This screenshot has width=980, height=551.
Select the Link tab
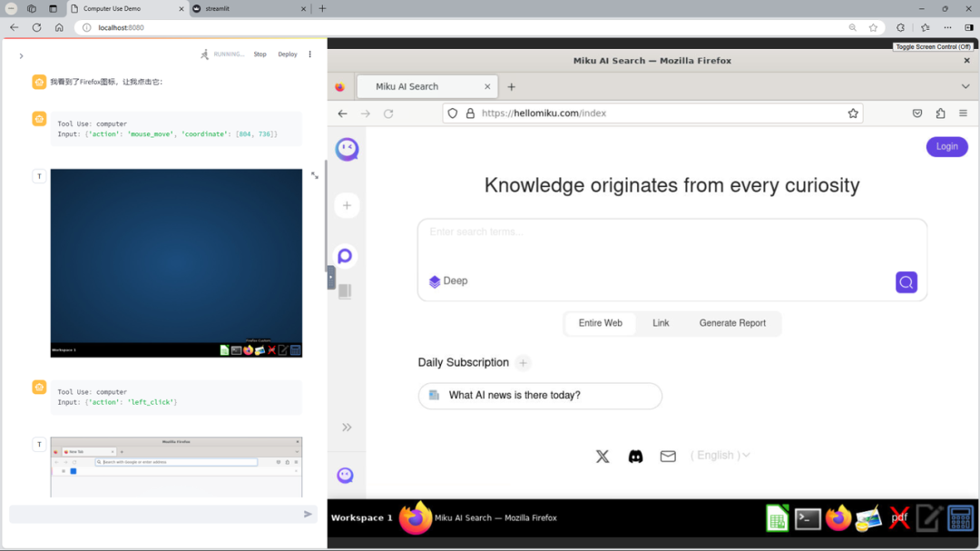pyautogui.click(x=661, y=323)
